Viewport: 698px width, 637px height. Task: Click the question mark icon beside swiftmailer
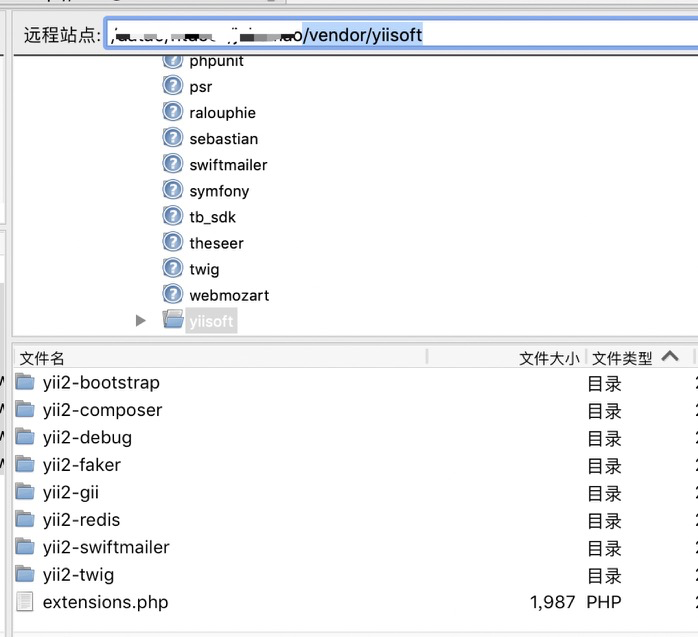pyautogui.click(x=173, y=164)
